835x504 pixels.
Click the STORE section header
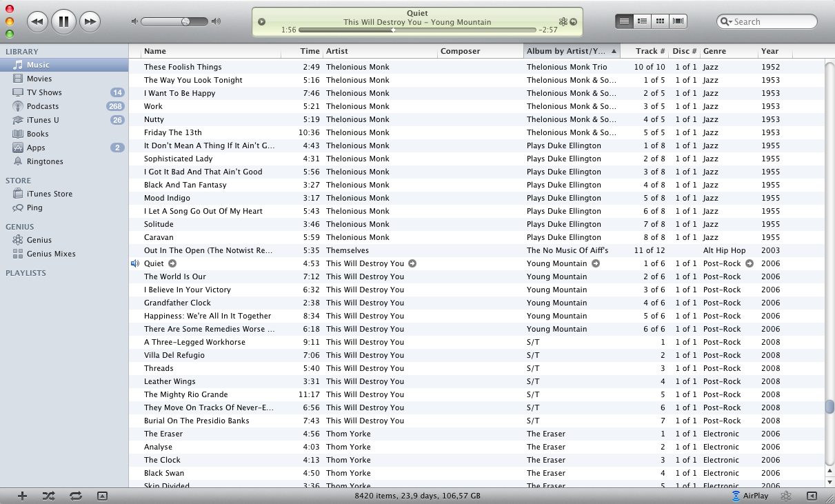(19, 181)
